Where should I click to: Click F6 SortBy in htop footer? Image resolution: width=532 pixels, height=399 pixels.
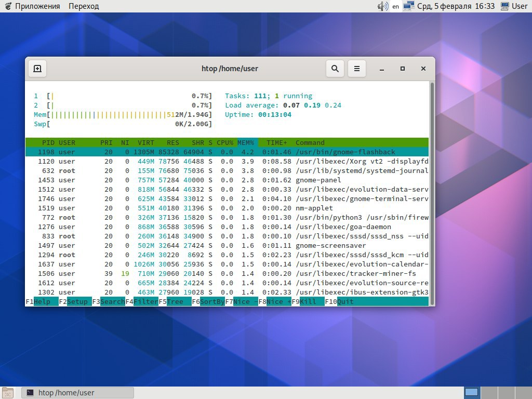point(208,302)
